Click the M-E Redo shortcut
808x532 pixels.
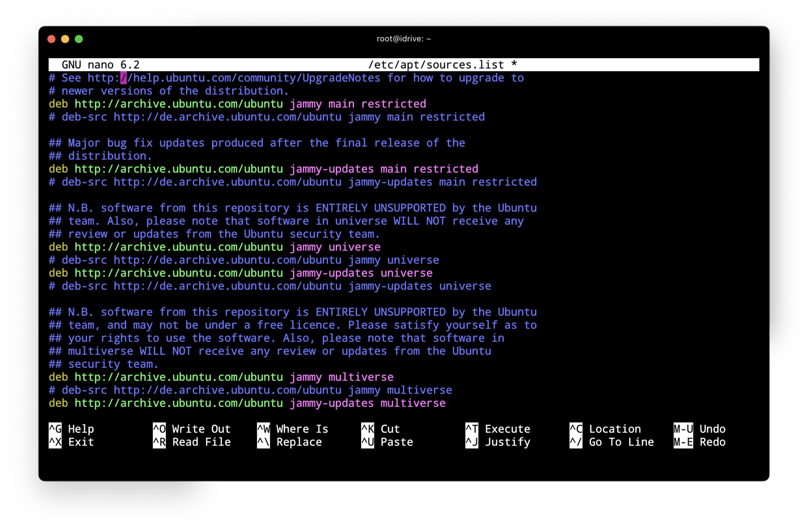click(699, 442)
